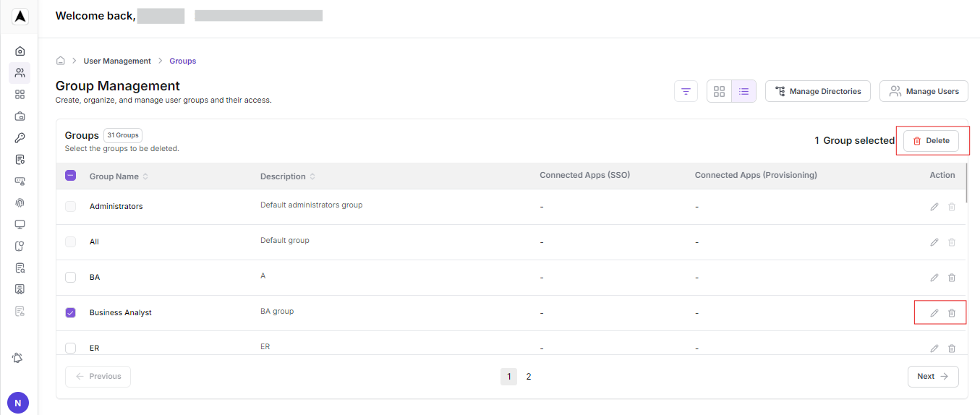Click the Administrators group name

[x=116, y=206]
